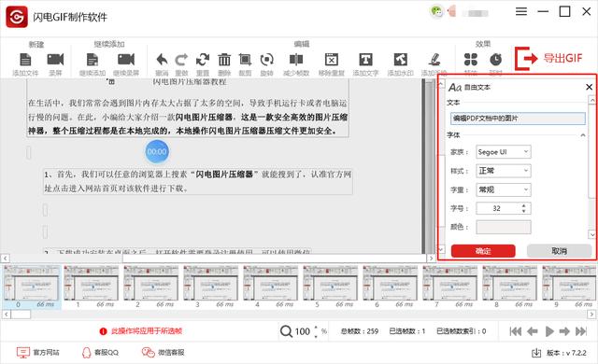The height and width of the screenshot is (364, 598).
Task: Open WeChat Support (微信客服) link
Action: tap(163, 353)
